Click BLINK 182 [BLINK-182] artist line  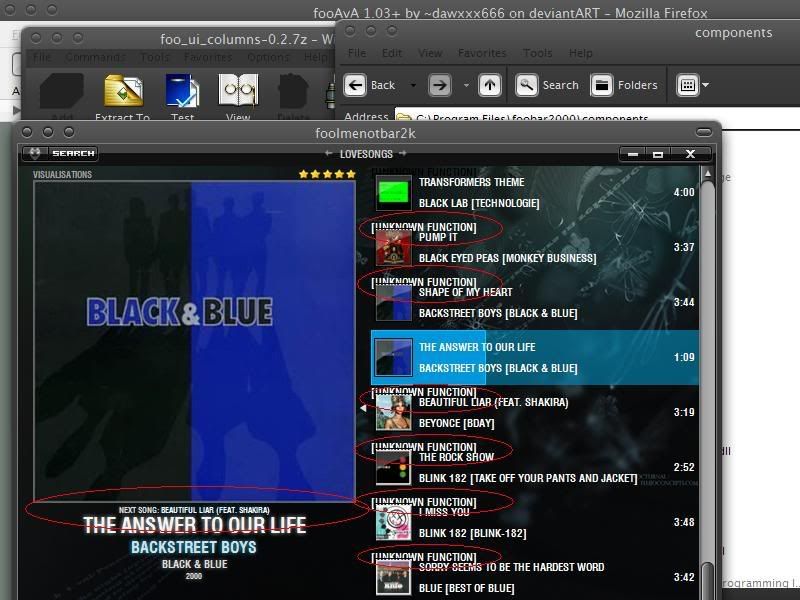472,533
